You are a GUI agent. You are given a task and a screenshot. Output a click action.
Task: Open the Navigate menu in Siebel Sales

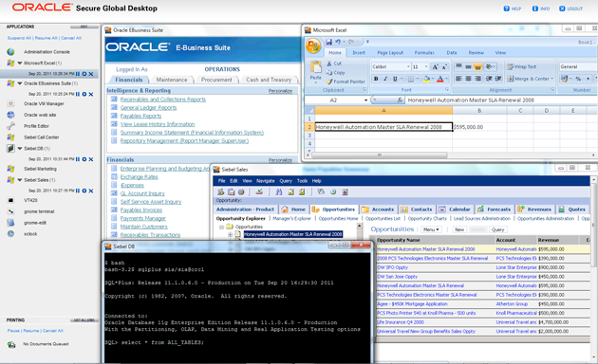(x=266, y=181)
